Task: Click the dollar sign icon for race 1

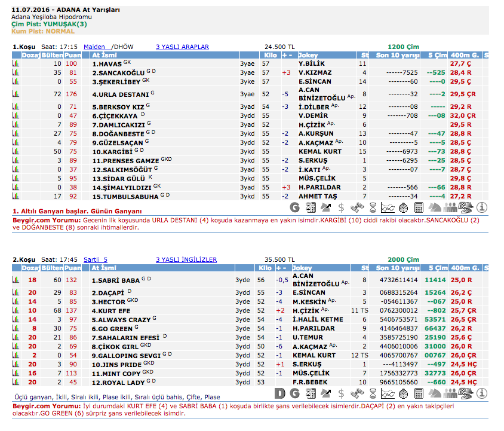Action: pyautogui.click(x=341, y=207)
